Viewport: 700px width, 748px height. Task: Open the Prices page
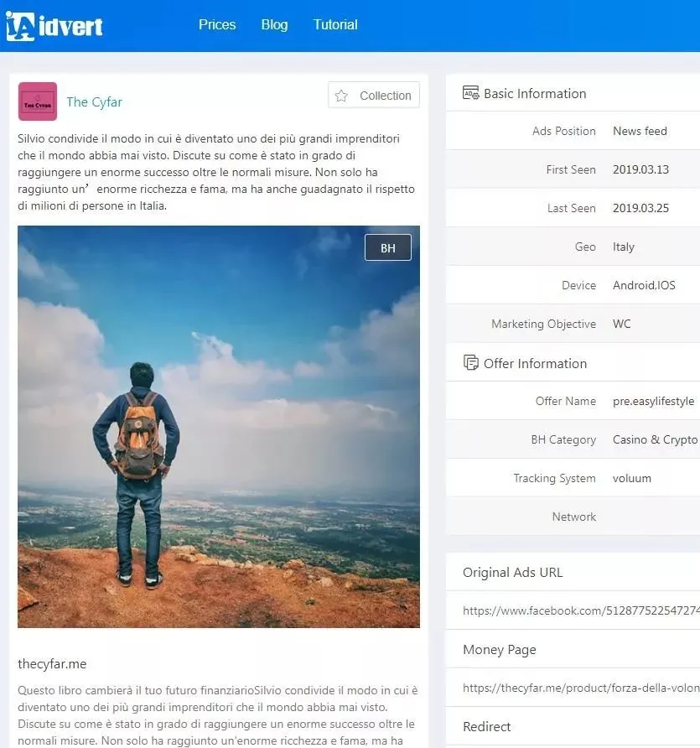[x=217, y=25]
